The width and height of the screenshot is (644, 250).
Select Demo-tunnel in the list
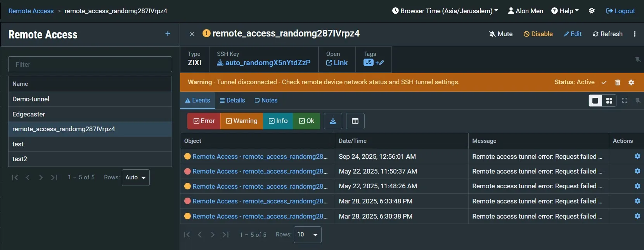point(90,99)
